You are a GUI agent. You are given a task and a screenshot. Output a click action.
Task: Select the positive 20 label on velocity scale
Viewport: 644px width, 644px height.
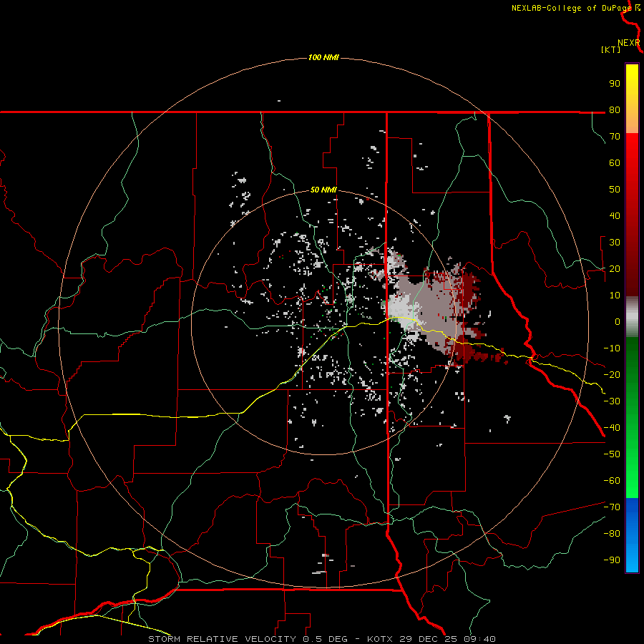coord(615,269)
